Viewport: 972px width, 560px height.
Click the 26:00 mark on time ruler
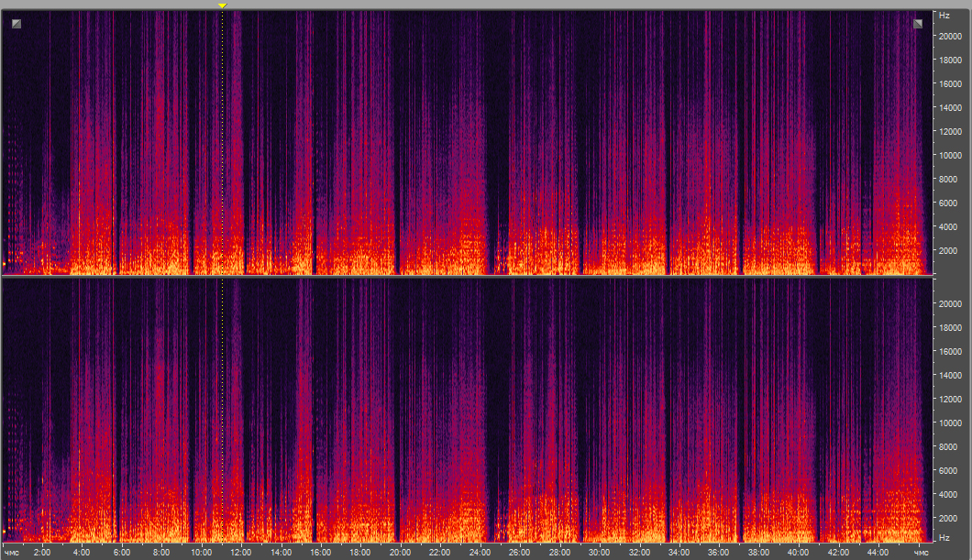[x=519, y=553]
